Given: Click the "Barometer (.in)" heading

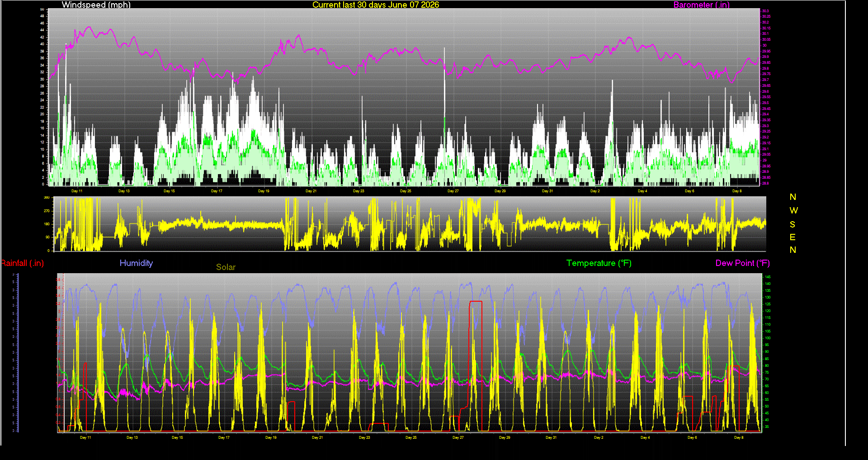Looking at the screenshot, I should point(702,5).
